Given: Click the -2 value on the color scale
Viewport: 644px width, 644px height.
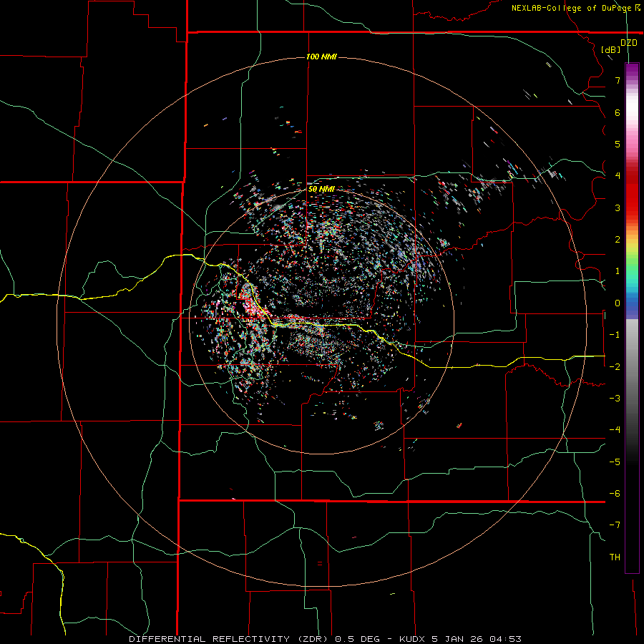Looking at the screenshot, I should pyautogui.click(x=615, y=367).
